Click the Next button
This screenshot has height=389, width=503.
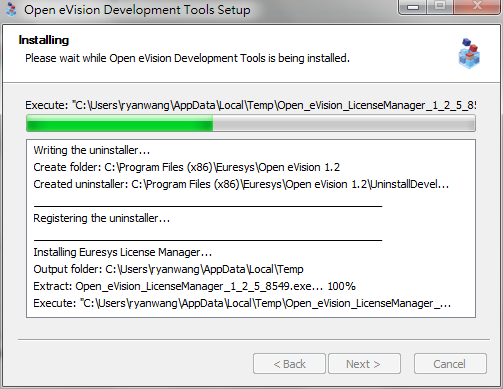(x=364, y=364)
